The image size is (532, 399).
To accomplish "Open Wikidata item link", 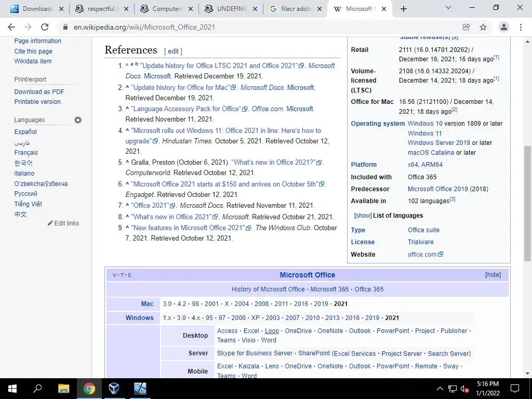I will [33, 61].
